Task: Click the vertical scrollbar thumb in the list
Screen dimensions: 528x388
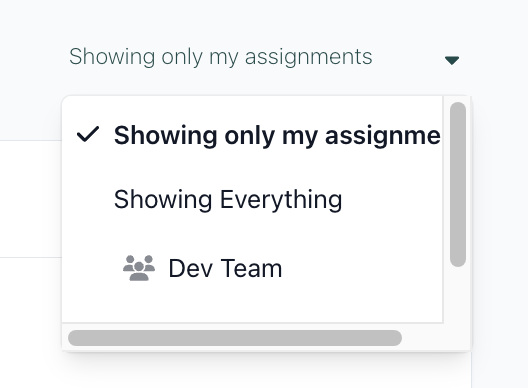Action: [458, 184]
